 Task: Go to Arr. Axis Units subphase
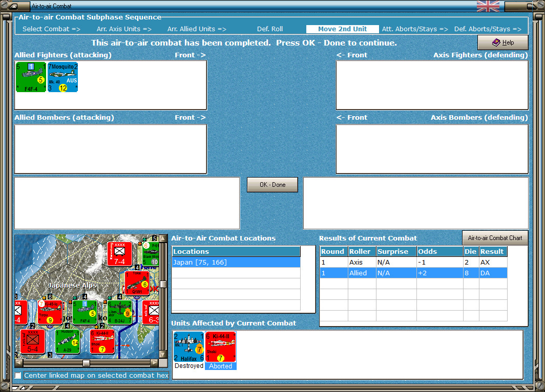pos(124,29)
